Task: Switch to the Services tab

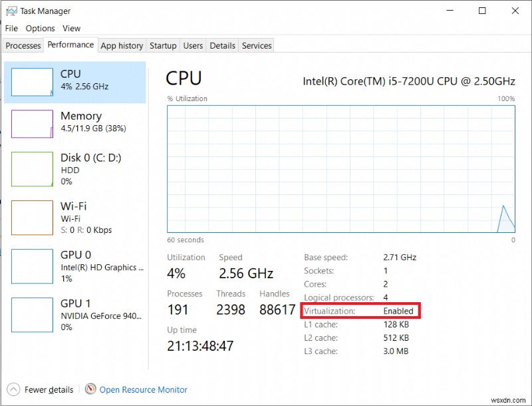Action: pyautogui.click(x=256, y=45)
